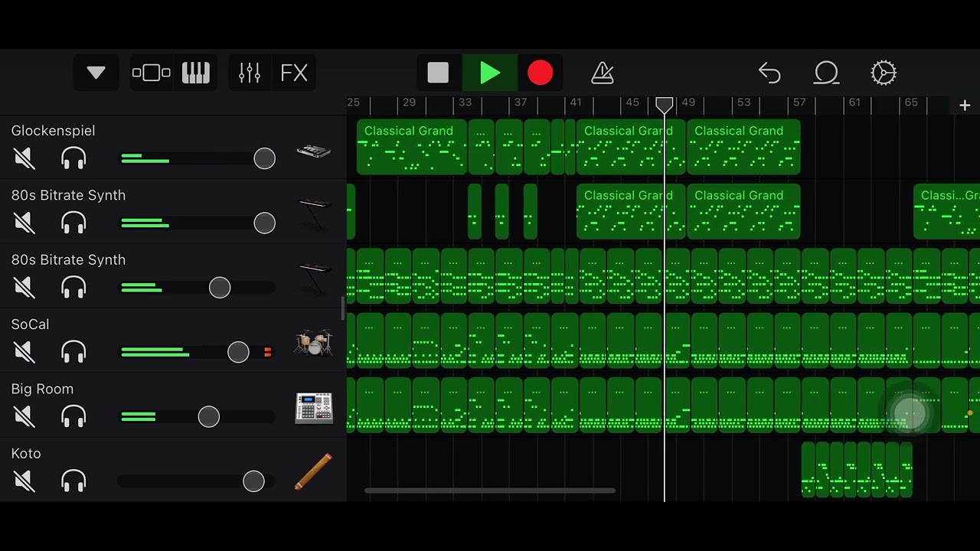
Task: Start playback with green play button
Action: click(490, 73)
